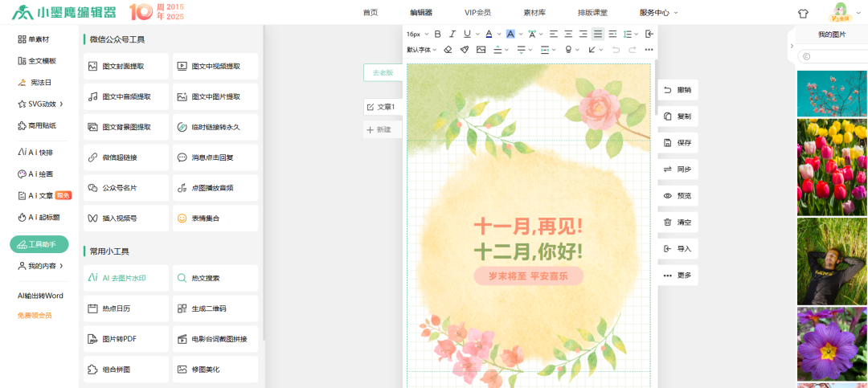
Task: Click 去老版 button
Action: [x=383, y=72]
